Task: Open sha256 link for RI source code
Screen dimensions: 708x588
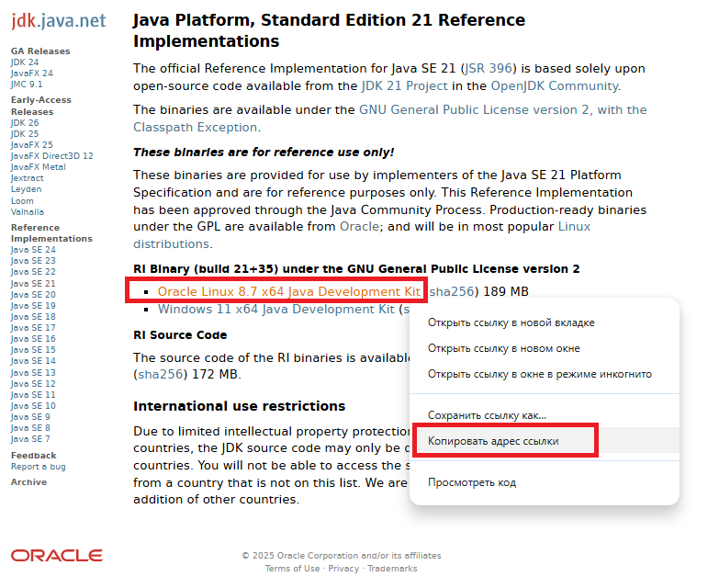Action: coord(161,374)
